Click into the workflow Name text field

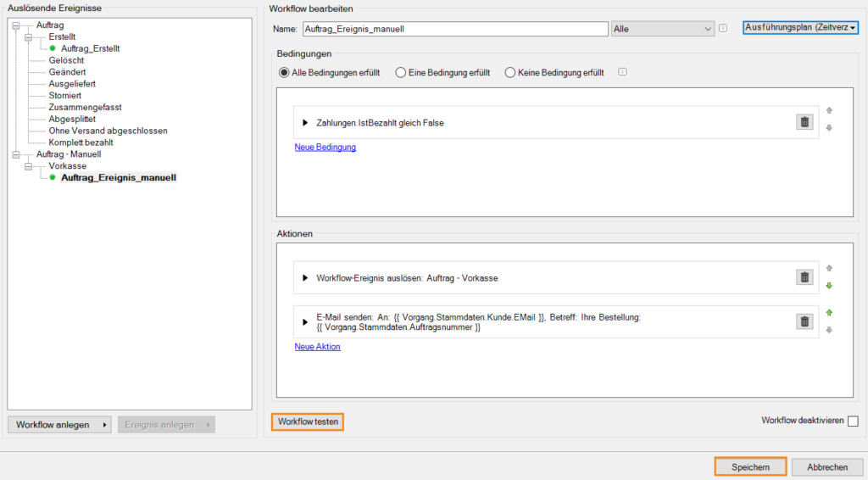pyautogui.click(x=454, y=29)
